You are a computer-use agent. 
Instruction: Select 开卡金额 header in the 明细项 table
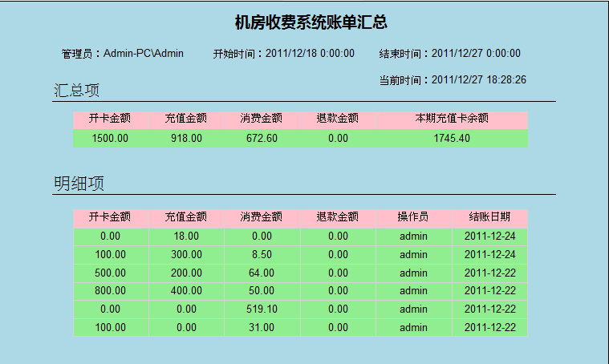pyautogui.click(x=111, y=218)
